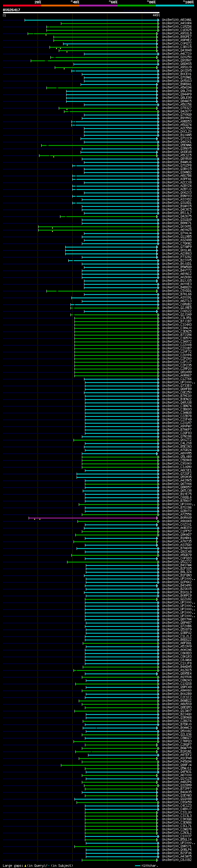Select the AV626417 query name
Viewport: 197px width, 868px height.
(x=11, y=10)
